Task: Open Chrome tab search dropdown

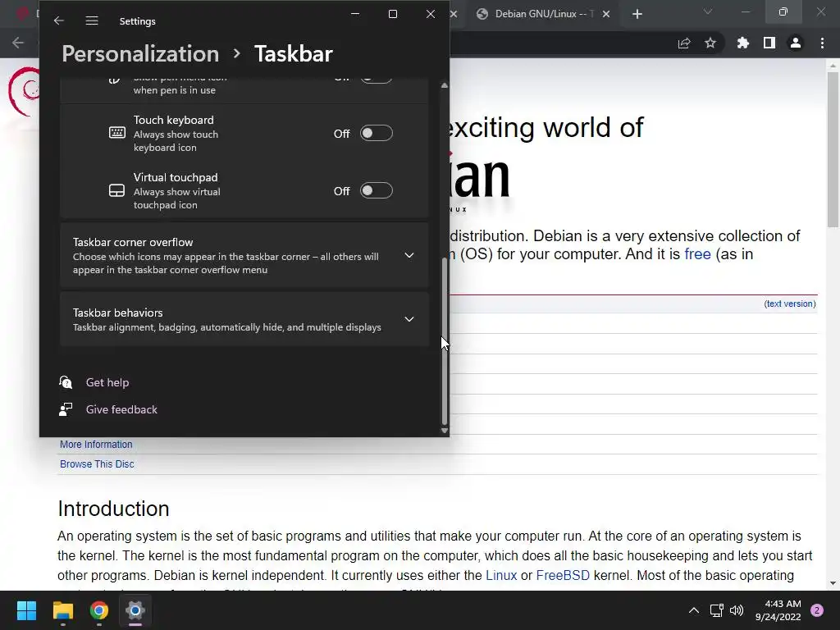Action: pos(708,11)
